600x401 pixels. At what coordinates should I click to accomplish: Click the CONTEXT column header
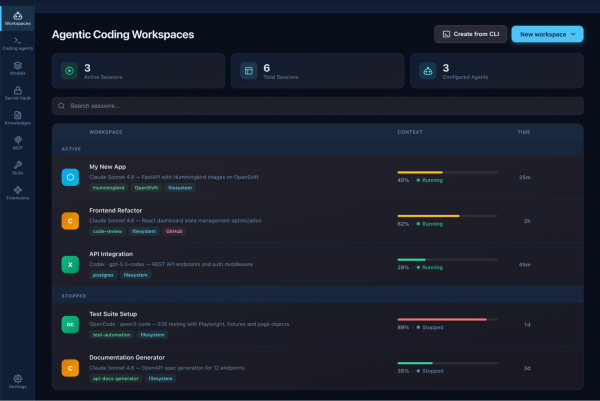click(410, 132)
